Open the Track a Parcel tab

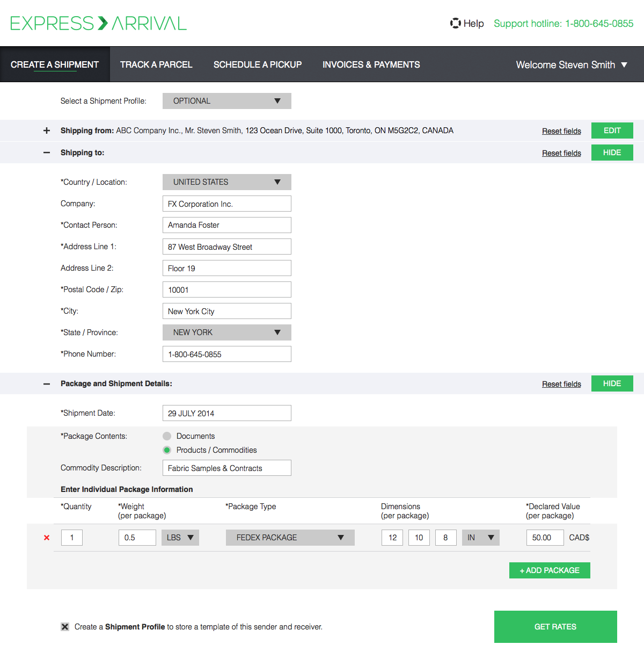(156, 64)
